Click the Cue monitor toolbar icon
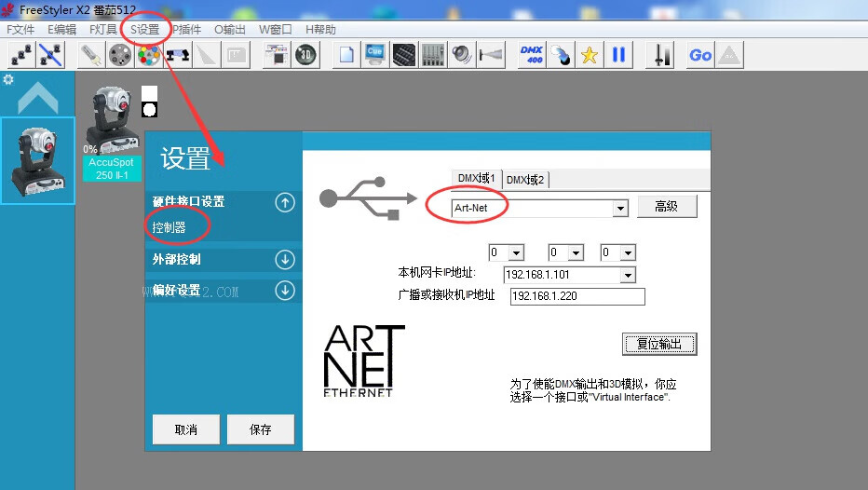 tap(375, 55)
